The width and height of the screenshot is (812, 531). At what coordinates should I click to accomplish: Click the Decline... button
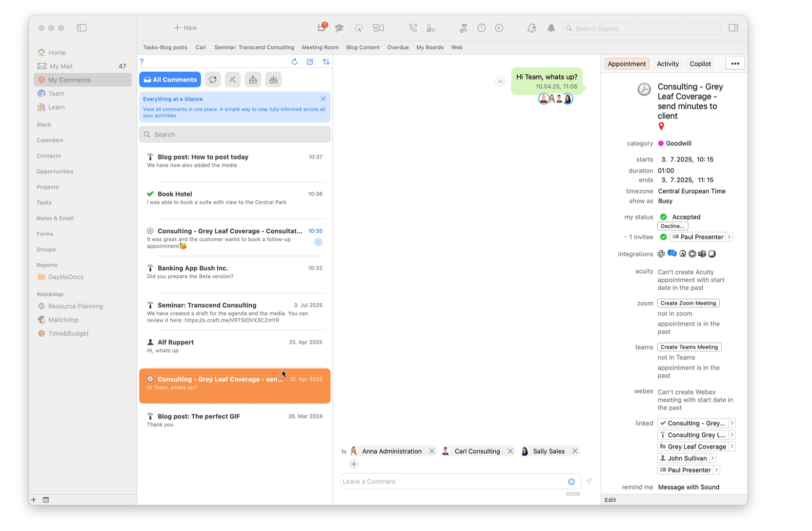pos(672,226)
